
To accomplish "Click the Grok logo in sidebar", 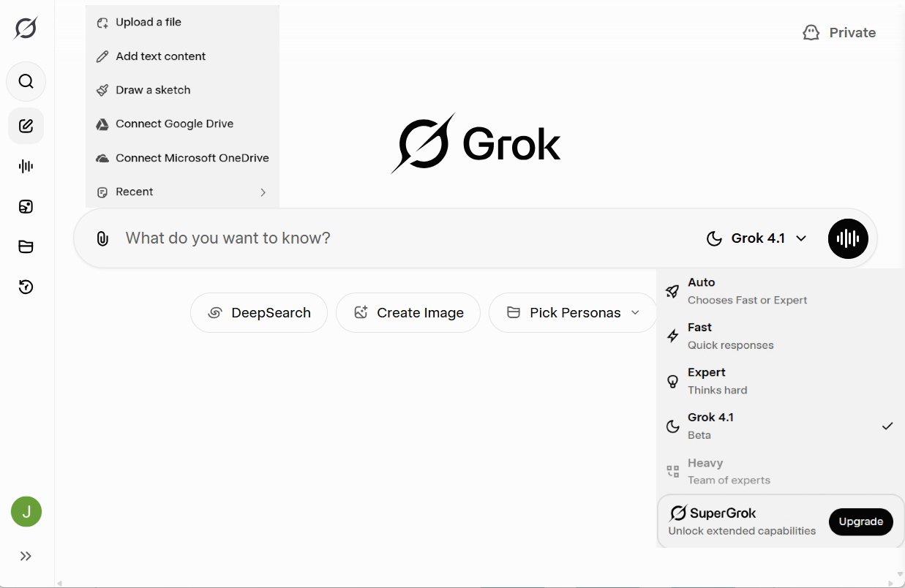I will click(26, 29).
